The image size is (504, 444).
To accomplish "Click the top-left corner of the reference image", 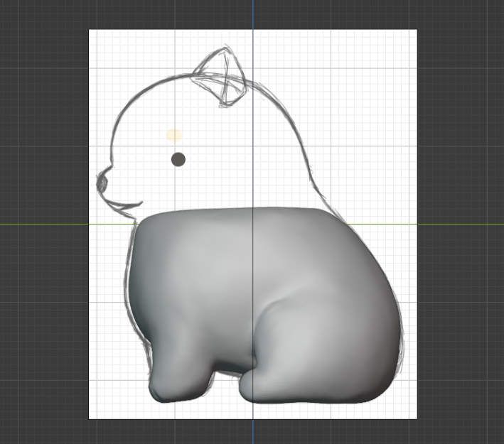I will [89, 30].
